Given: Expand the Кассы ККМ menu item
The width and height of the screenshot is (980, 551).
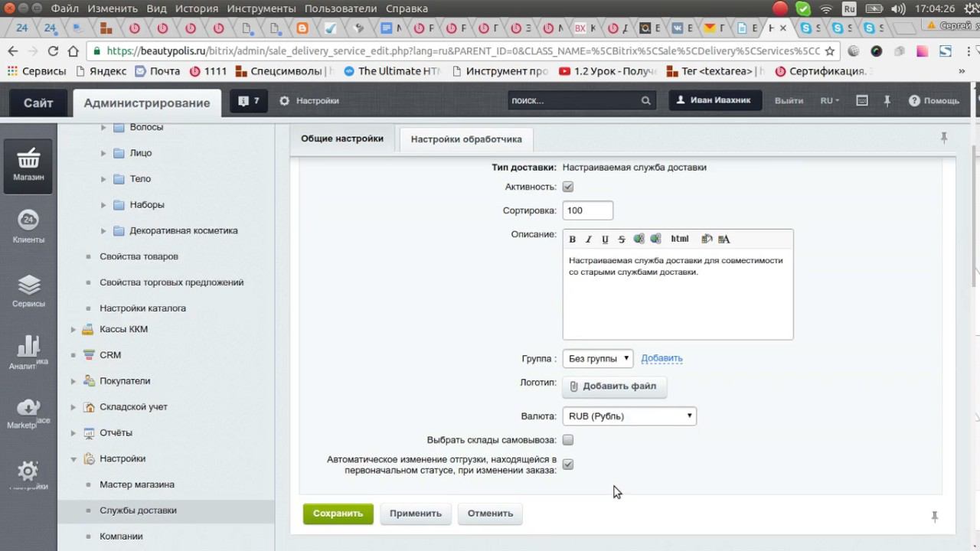Looking at the screenshot, I should tap(73, 329).
